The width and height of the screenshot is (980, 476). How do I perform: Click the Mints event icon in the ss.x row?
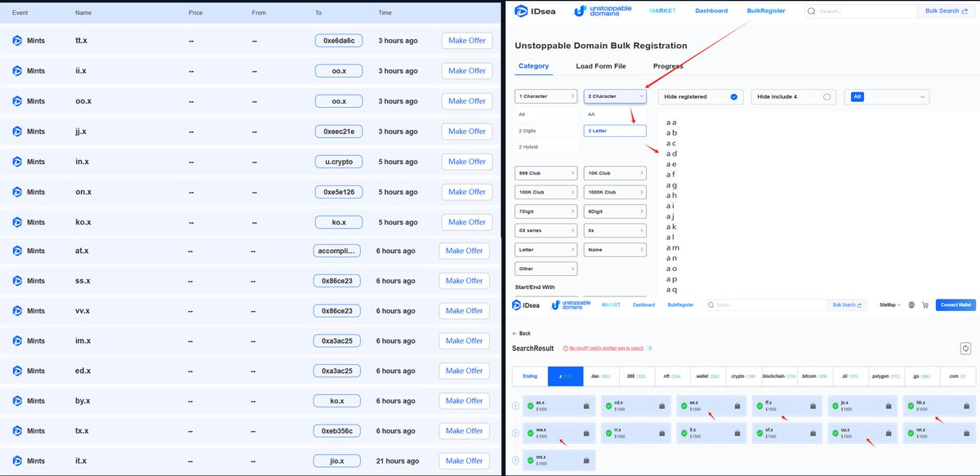(x=16, y=281)
